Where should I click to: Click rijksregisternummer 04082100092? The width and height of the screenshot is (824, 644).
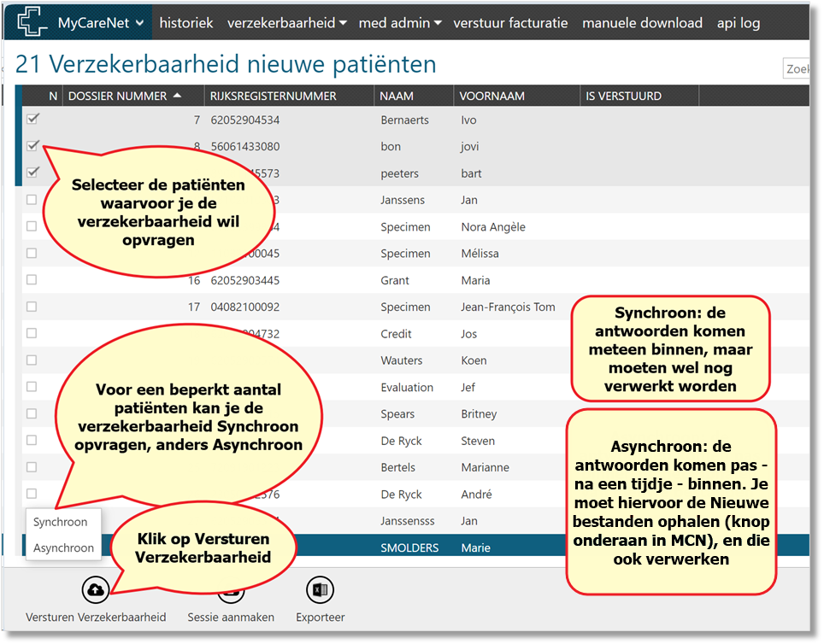(x=244, y=307)
